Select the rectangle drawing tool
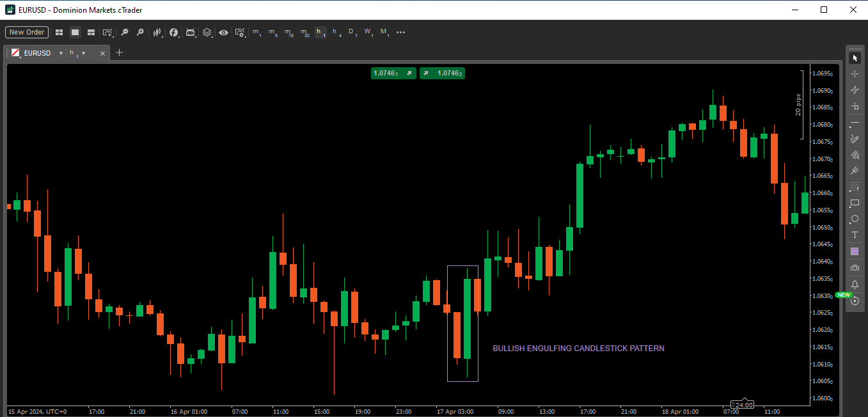The height and width of the screenshot is (417, 868). tap(855, 202)
